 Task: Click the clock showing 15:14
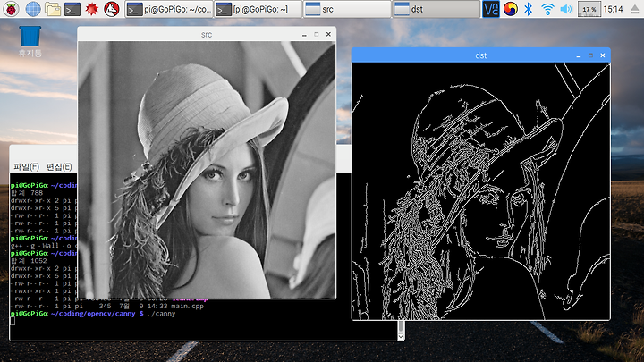click(x=614, y=9)
